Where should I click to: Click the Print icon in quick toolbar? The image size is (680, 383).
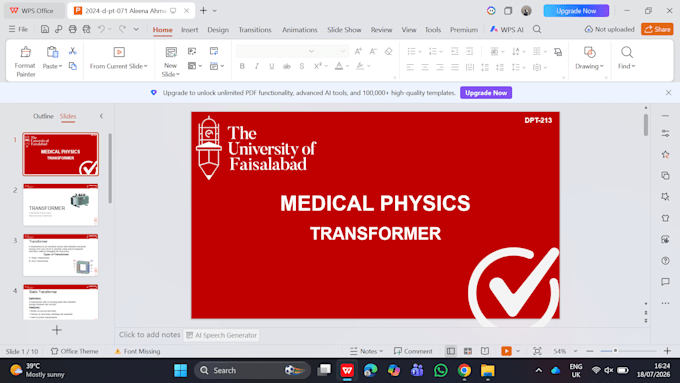point(72,29)
